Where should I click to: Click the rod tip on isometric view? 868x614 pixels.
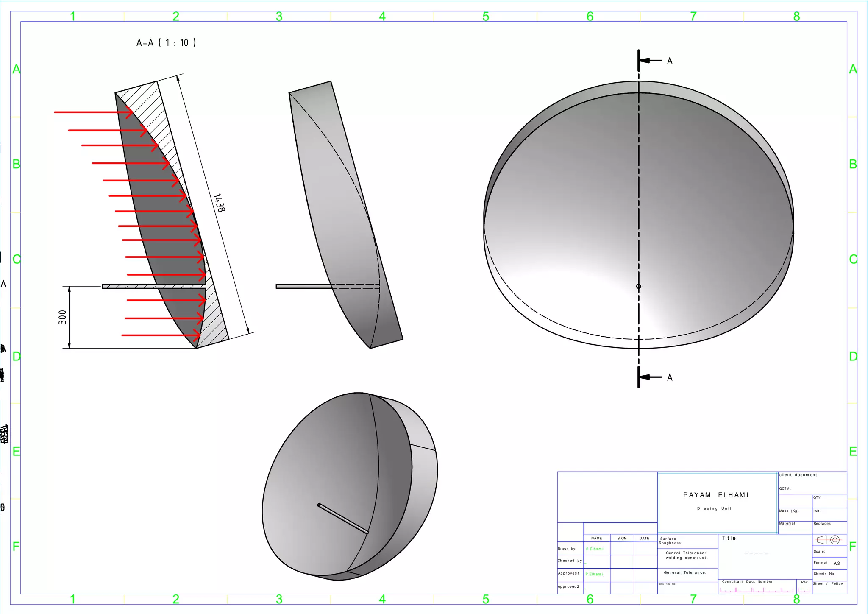point(319,505)
